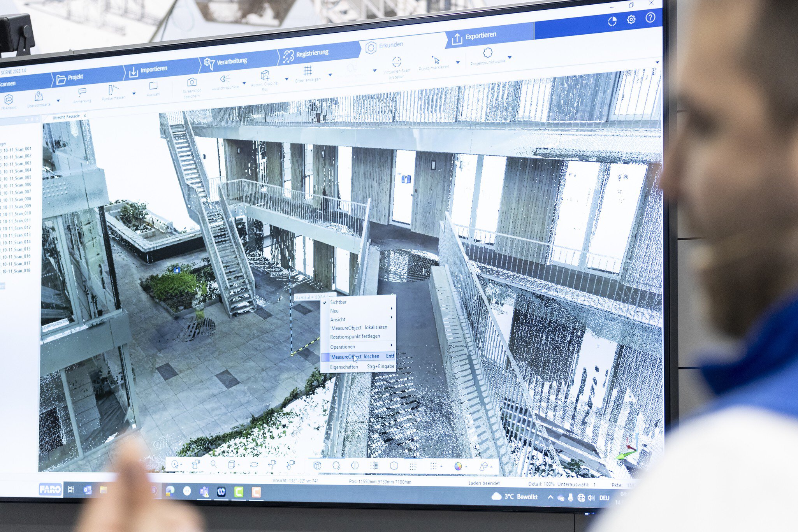The image size is (798, 532).
Task: Open the Übersichtskarte map tool
Action: pos(39,99)
